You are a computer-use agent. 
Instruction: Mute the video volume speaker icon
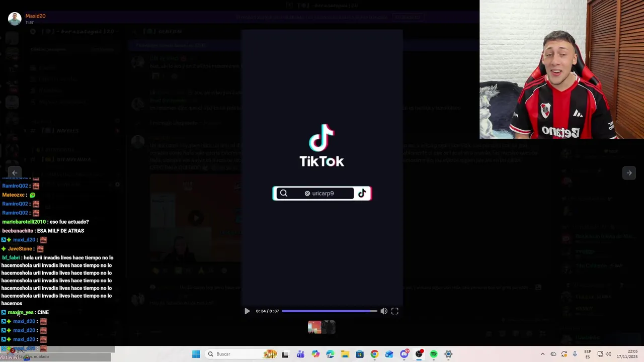[x=384, y=311]
